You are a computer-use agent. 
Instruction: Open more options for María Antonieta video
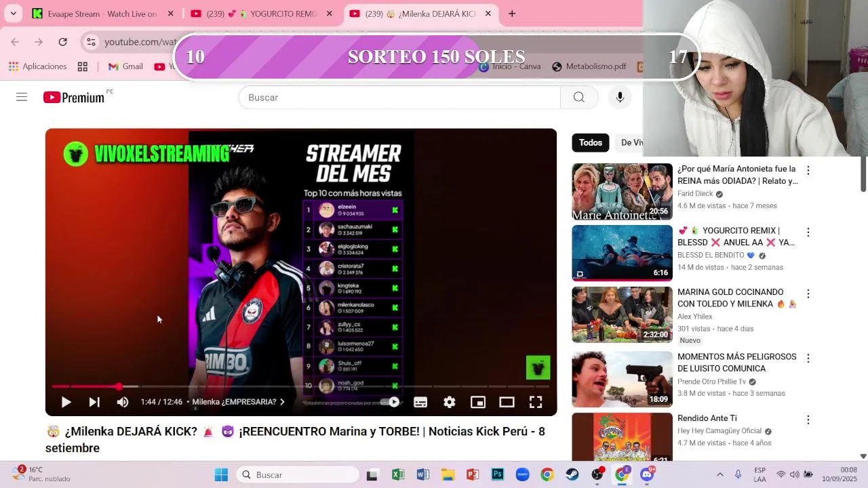[808, 170]
